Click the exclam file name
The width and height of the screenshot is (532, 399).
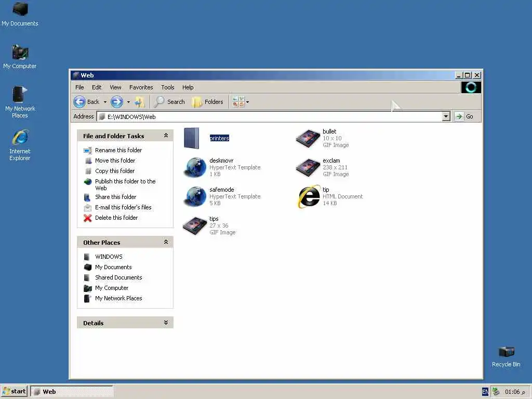(x=331, y=161)
